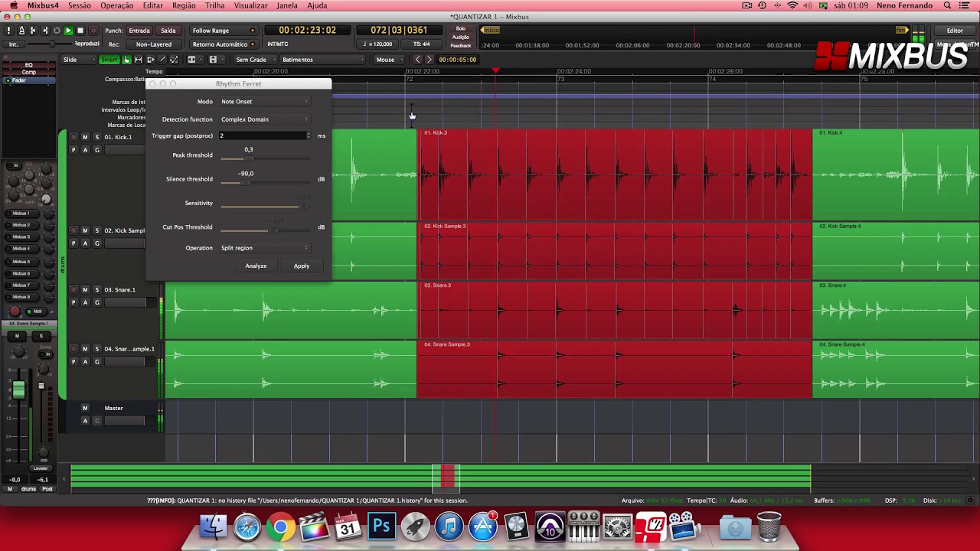Click Analyze in Rhythm Ferret
980x551 pixels.
[x=256, y=266]
